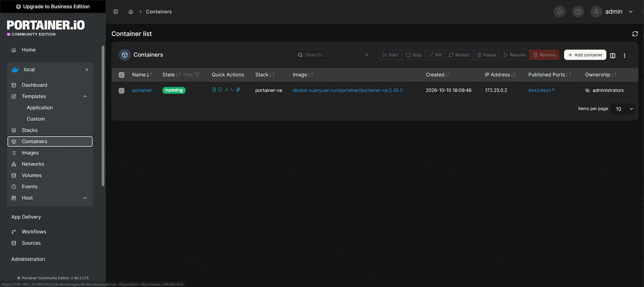Open inspect info icon for portainer container

(x=220, y=90)
